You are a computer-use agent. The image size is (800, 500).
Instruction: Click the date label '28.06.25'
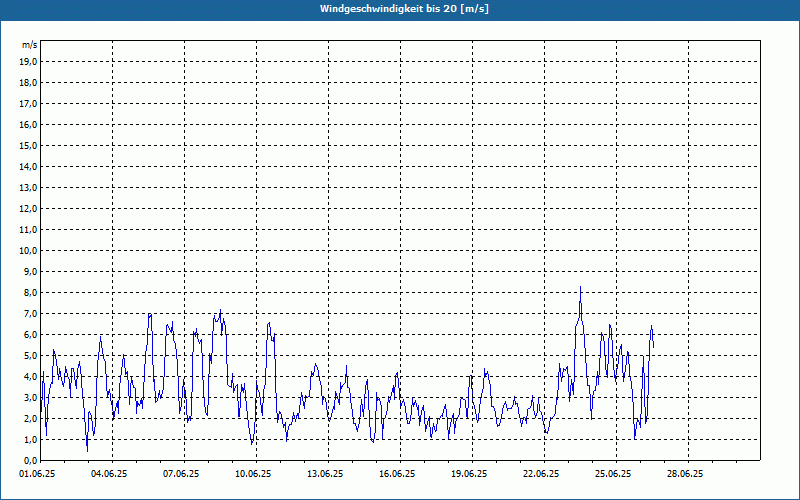685,474
